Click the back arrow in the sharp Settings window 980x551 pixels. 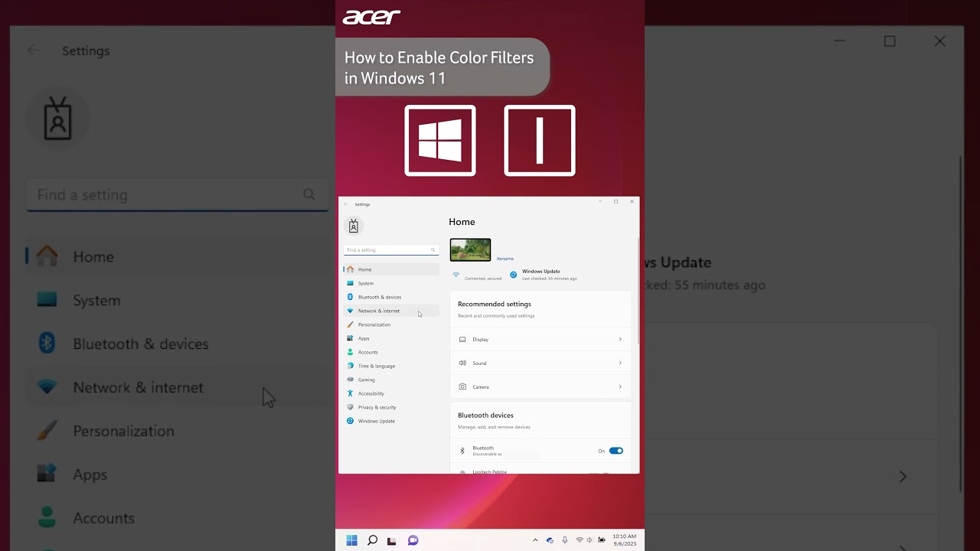pos(346,204)
